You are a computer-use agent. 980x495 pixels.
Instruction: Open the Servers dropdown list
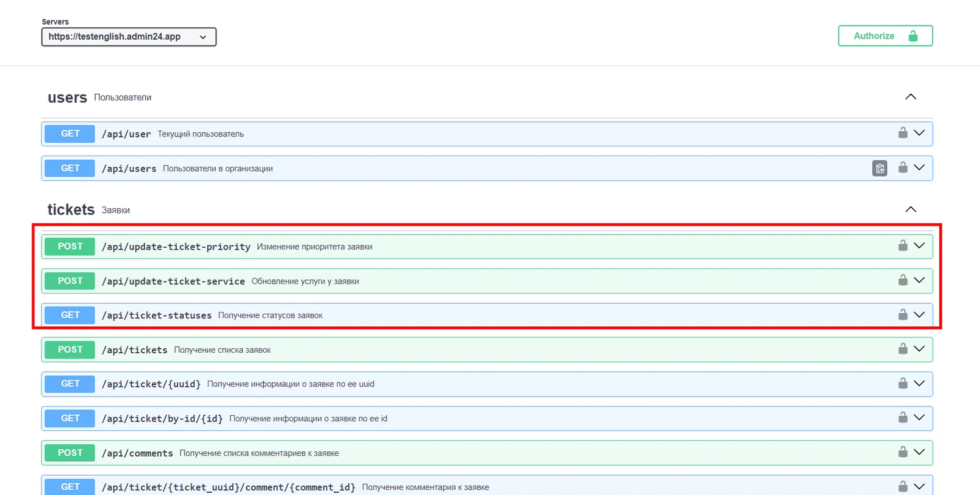point(129,37)
